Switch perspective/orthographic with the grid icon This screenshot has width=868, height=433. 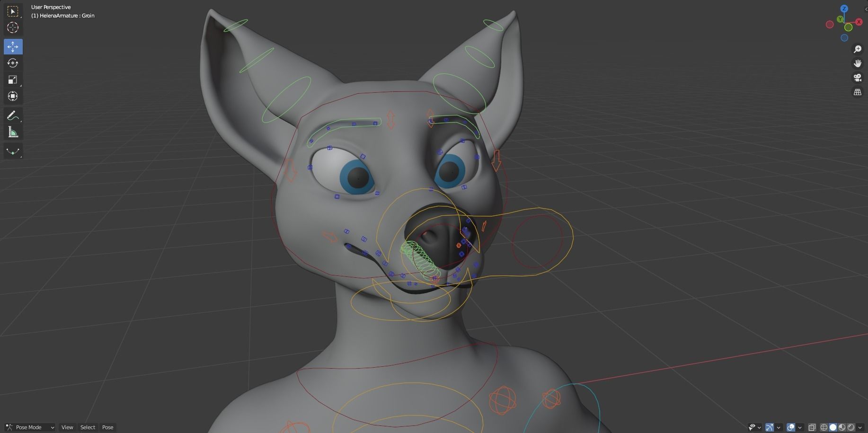(858, 92)
